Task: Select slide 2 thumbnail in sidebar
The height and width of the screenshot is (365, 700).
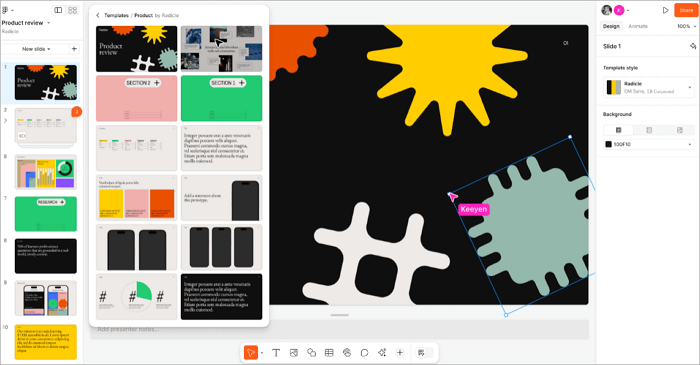Action: pos(46,125)
